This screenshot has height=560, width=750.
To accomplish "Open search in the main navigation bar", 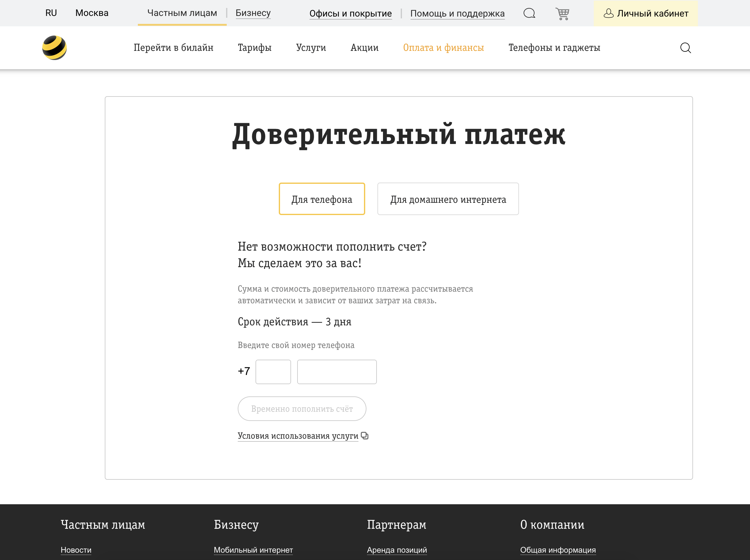I will [x=686, y=48].
